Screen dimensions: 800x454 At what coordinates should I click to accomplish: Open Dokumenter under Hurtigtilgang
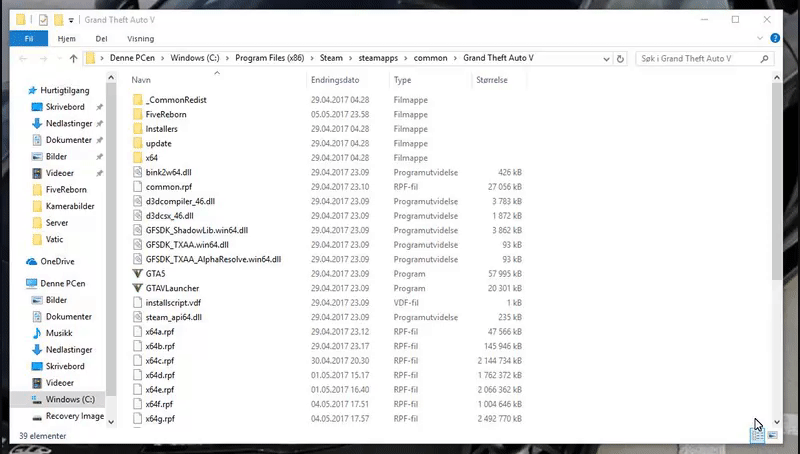coord(68,140)
